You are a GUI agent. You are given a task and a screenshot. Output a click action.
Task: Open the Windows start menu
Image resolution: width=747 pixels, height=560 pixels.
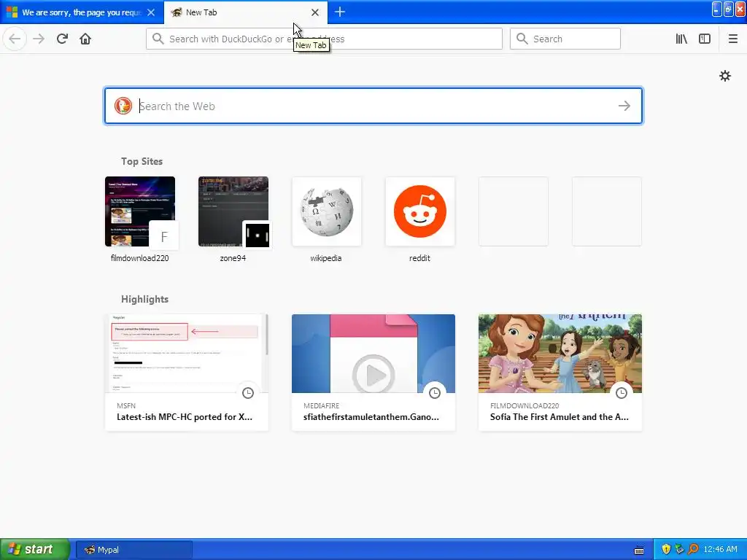35,549
